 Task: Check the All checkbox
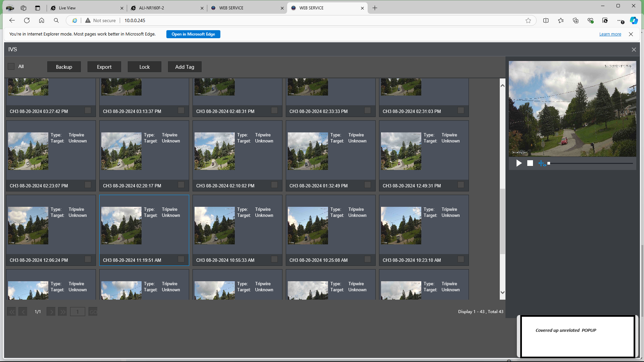[11, 66]
